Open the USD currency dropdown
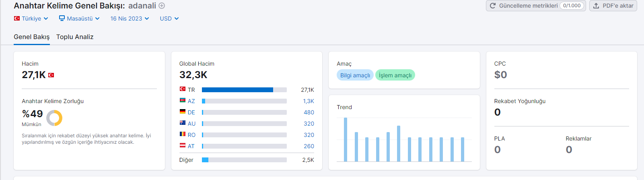 [169, 19]
